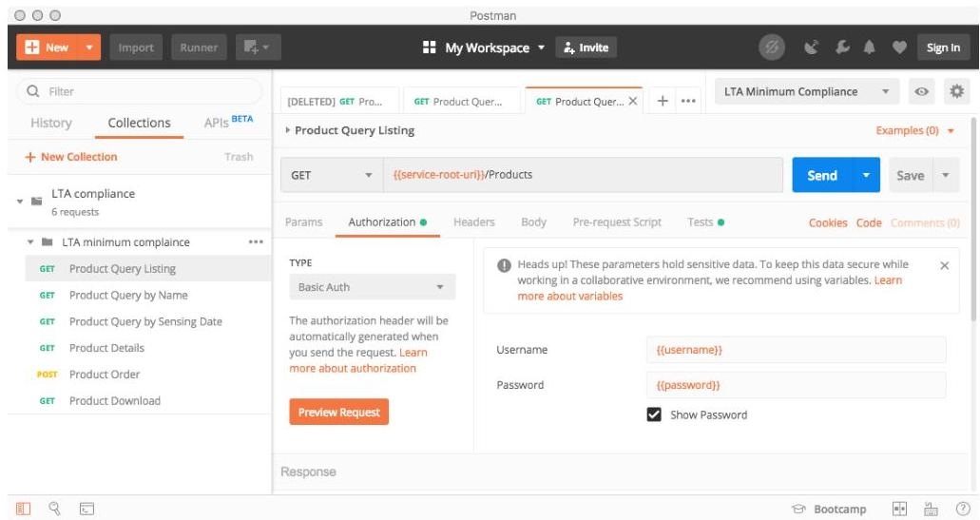
Task: Click Sign In button
Action: point(943,48)
